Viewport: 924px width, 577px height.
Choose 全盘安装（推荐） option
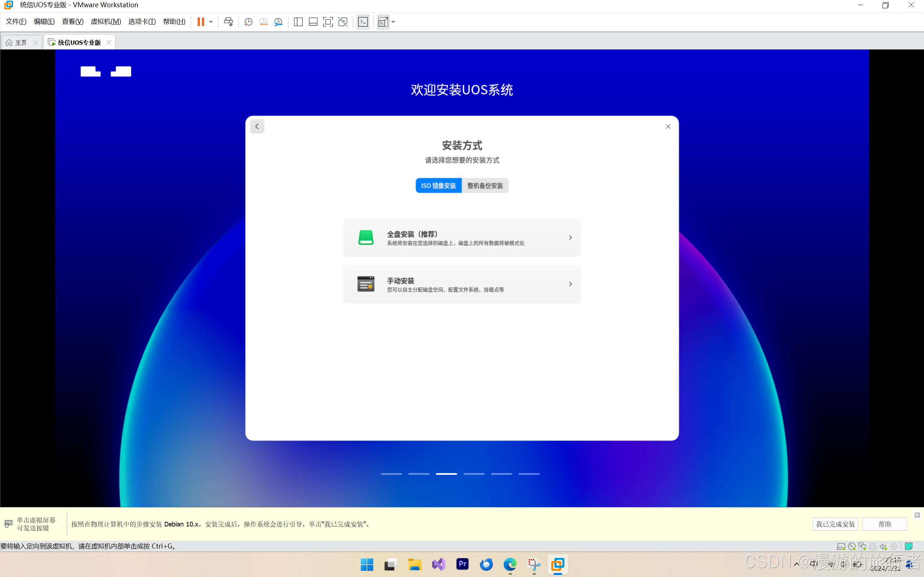coord(462,237)
